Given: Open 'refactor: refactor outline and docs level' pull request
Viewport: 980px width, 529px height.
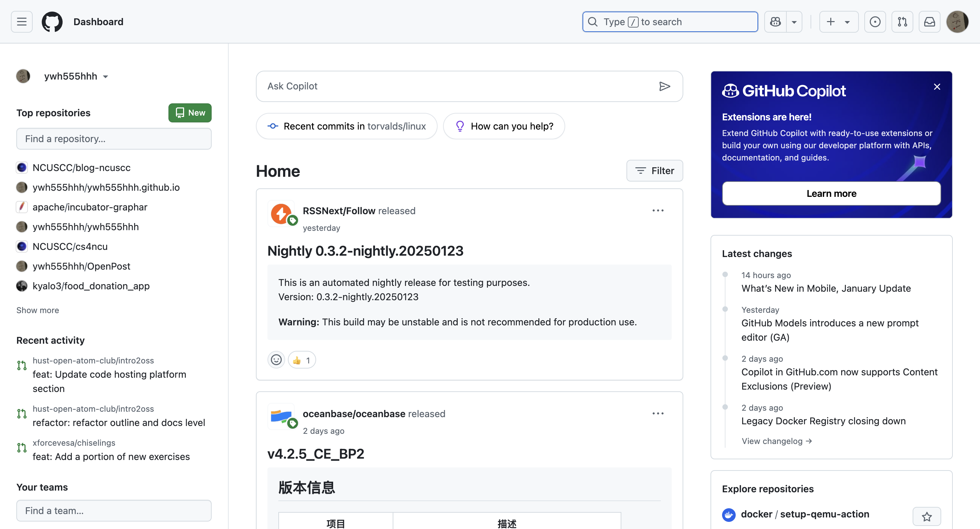Looking at the screenshot, I should (119, 423).
